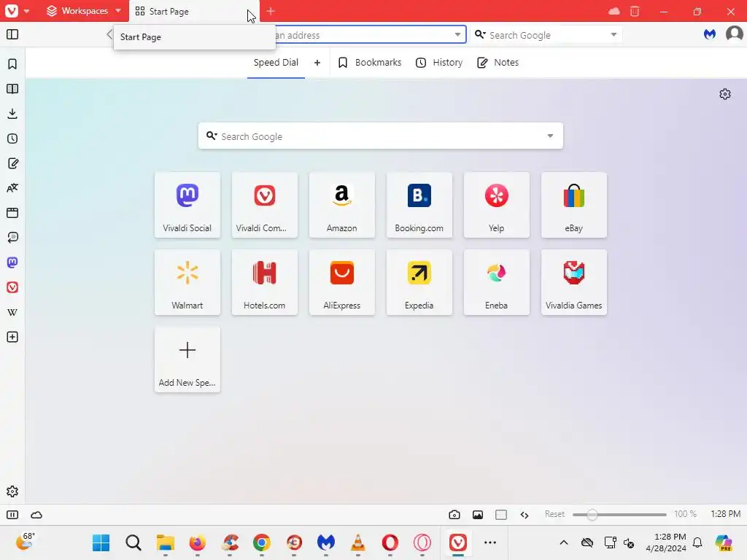Launch VLC media player from taskbar

[357, 542]
